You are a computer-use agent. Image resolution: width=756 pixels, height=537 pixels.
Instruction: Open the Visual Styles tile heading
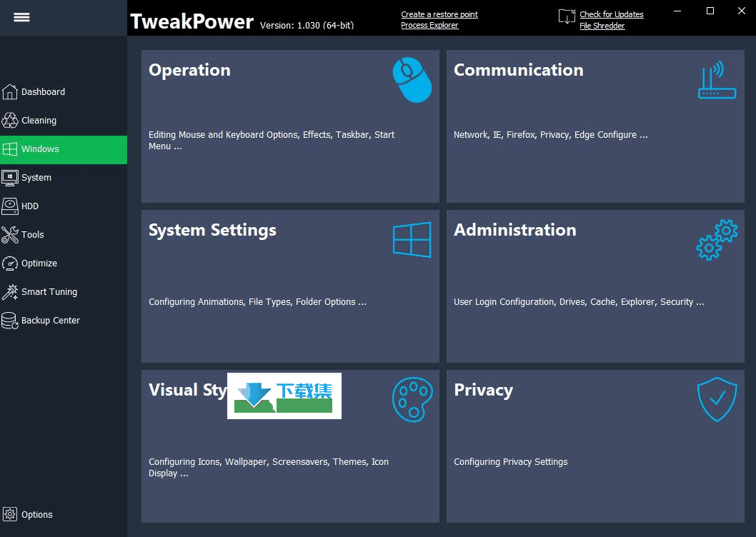(x=187, y=390)
